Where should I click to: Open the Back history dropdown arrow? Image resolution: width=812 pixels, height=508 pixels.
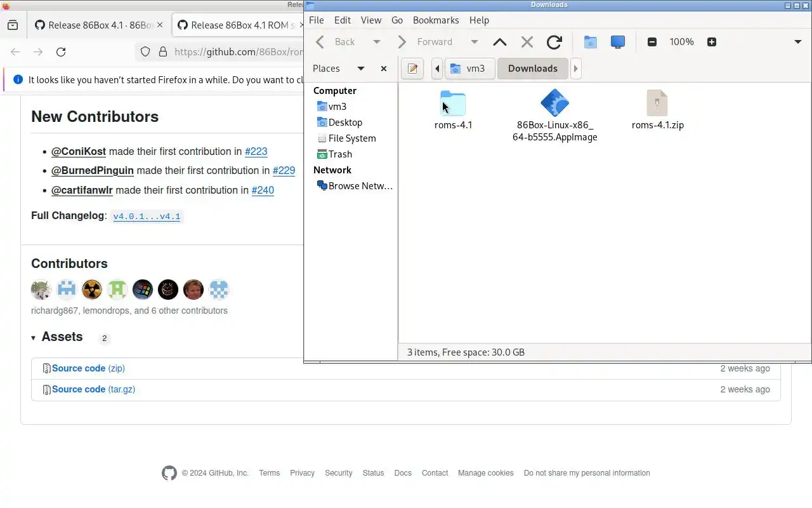(376, 42)
